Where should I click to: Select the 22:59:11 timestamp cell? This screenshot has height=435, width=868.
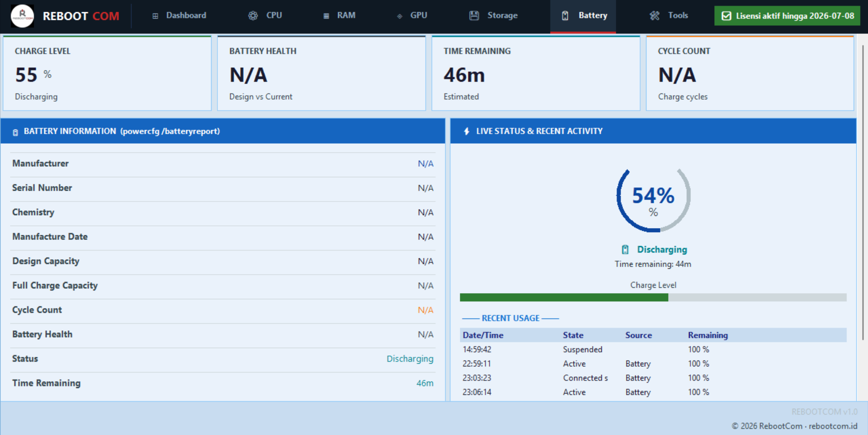click(477, 364)
